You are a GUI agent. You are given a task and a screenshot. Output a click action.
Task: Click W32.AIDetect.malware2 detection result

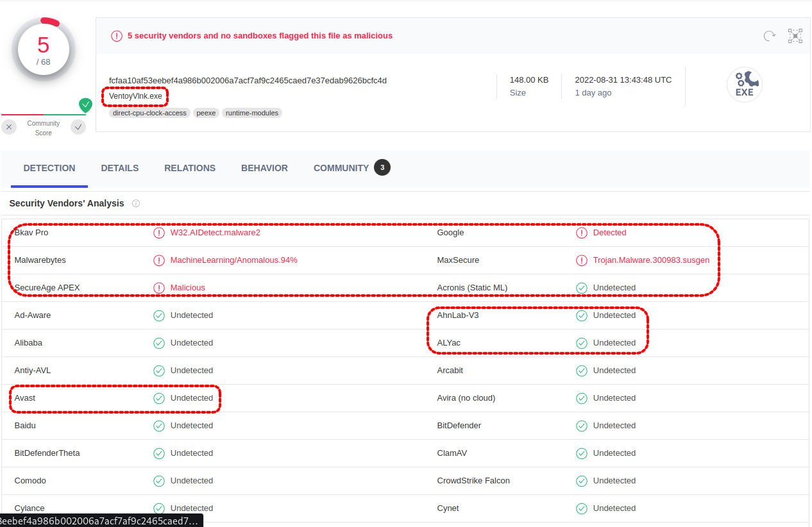click(216, 233)
